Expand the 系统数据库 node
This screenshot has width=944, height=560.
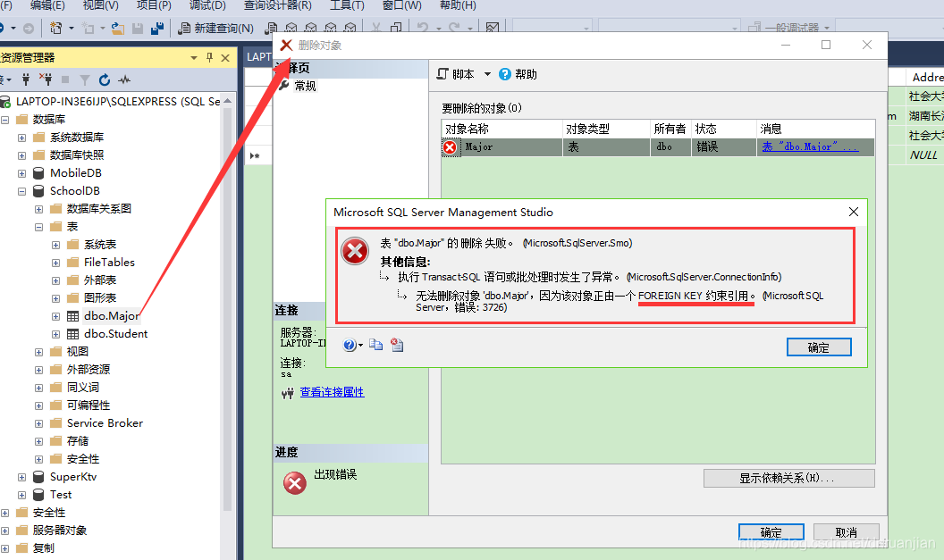tap(21, 138)
